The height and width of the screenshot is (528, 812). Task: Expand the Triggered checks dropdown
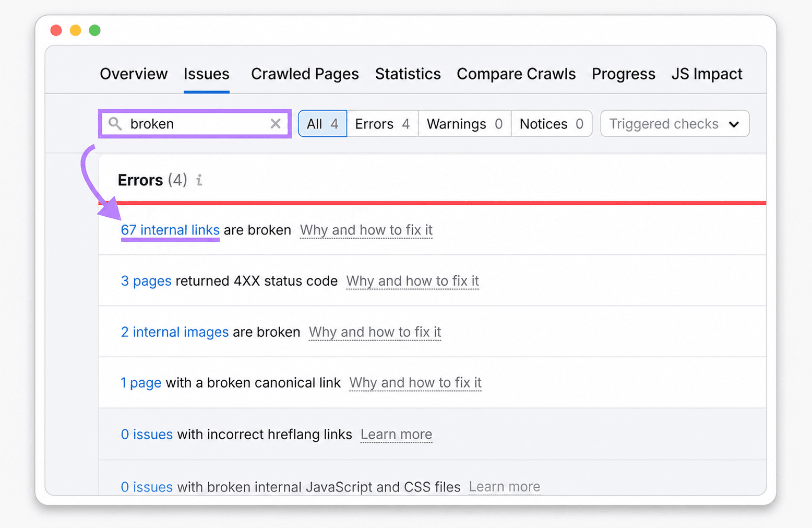[675, 124]
